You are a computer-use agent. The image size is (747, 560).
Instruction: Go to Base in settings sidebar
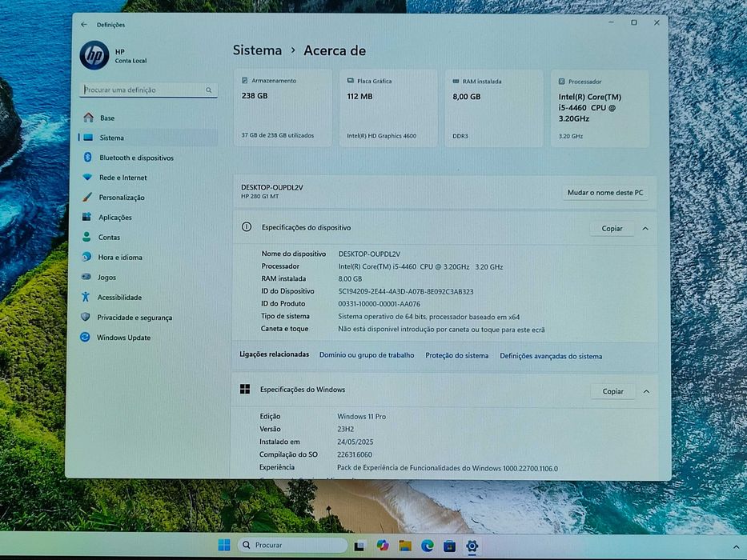click(148, 118)
